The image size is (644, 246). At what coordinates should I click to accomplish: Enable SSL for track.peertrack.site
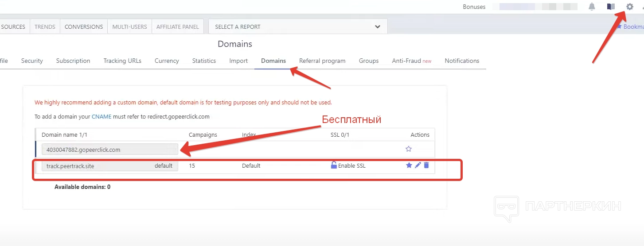[x=352, y=166]
